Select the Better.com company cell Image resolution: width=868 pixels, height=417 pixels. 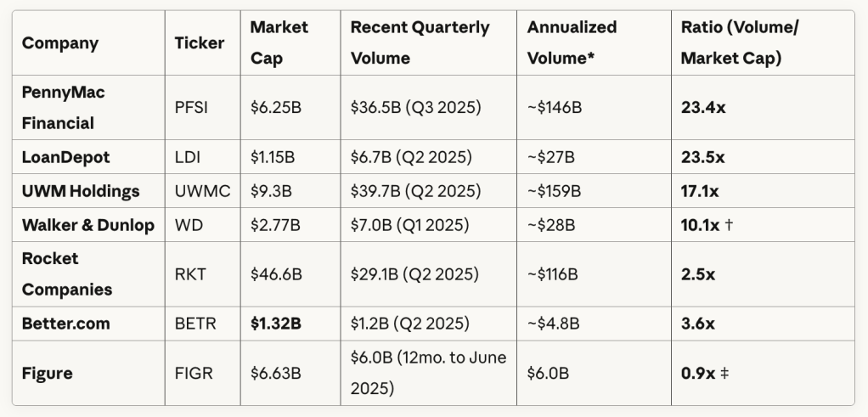(x=69, y=324)
